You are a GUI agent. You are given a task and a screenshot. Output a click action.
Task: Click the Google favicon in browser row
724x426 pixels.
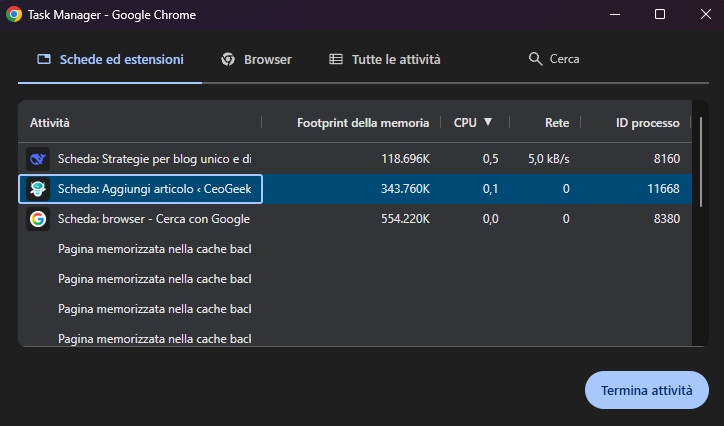(38, 219)
